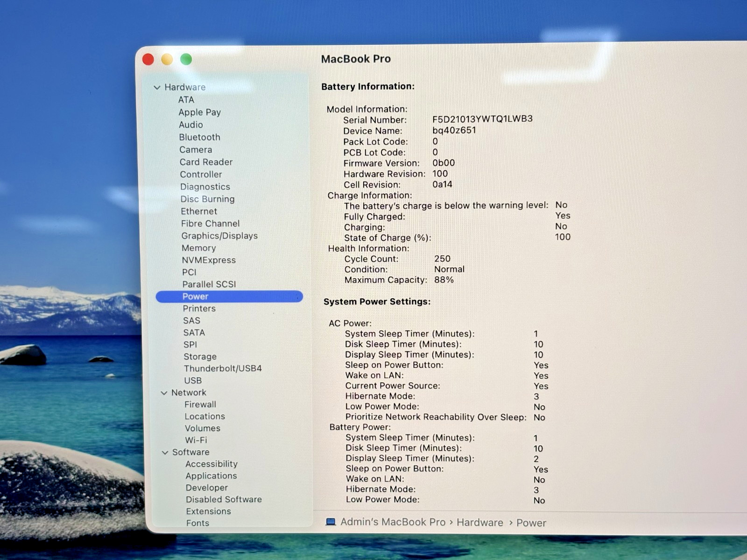Open Volumes under Network
The width and height of the screenshot is (747, 560).
coord(203,428)
